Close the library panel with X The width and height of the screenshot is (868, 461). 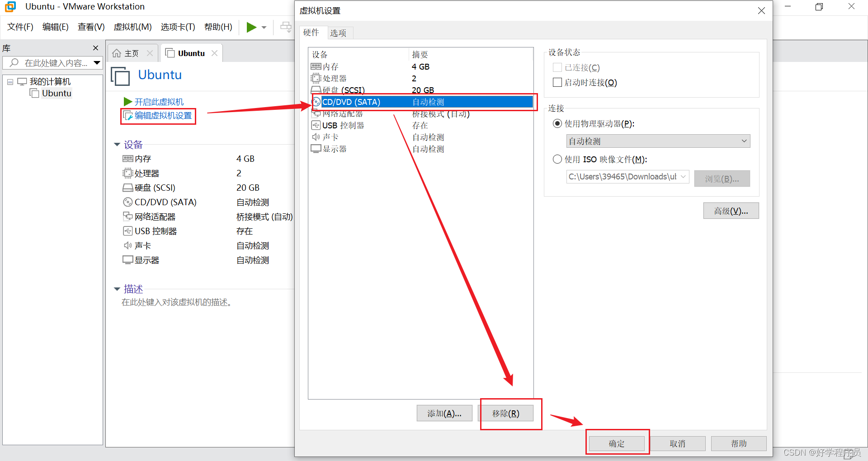click(x=95, y=48)
